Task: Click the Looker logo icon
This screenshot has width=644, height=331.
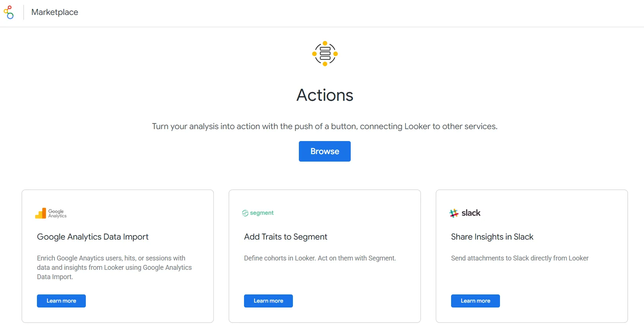Action: [9, 12]
